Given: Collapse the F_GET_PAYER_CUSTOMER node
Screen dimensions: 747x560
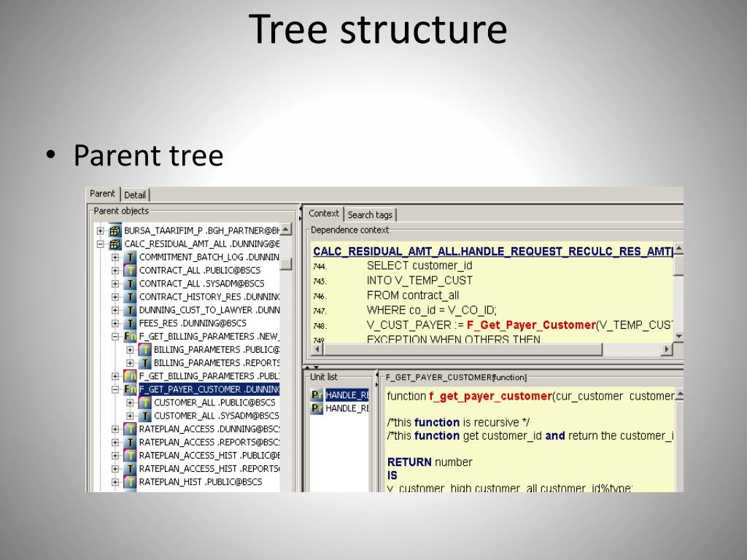Looking at the screenshot, I should tap(115, 389).
